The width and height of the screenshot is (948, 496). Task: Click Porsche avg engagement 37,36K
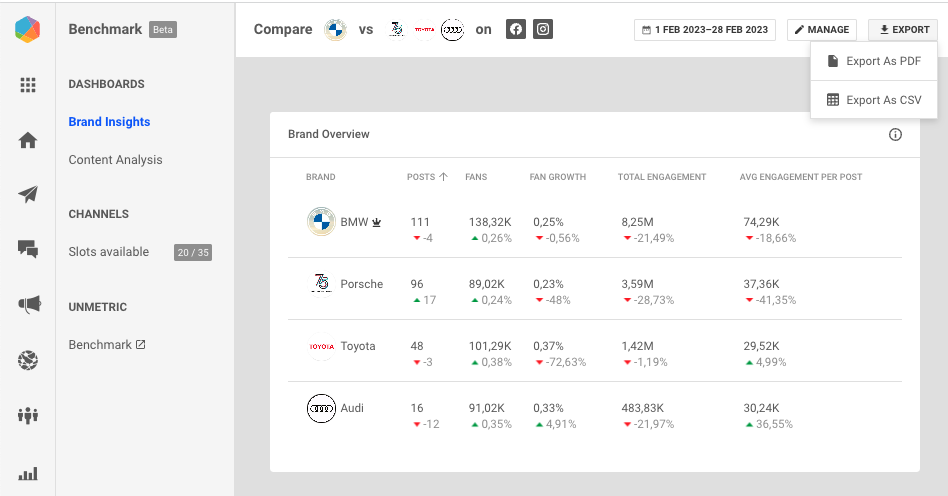click(761, 284)
